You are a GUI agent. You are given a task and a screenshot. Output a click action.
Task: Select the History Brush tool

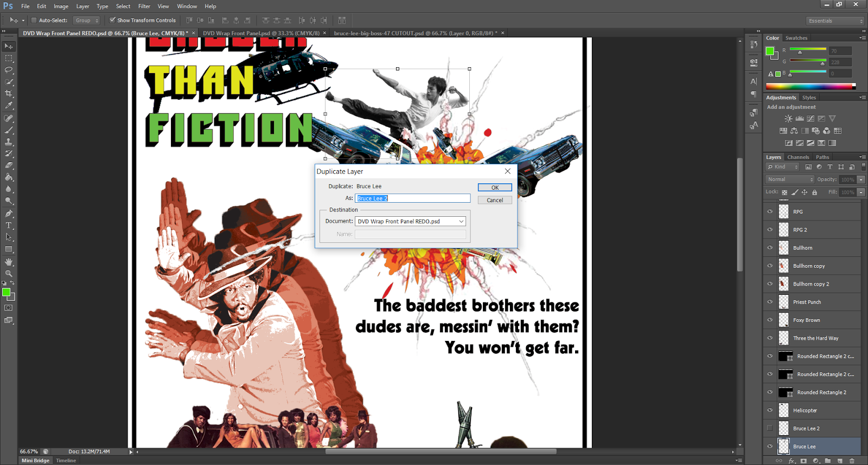click(9, 154)
